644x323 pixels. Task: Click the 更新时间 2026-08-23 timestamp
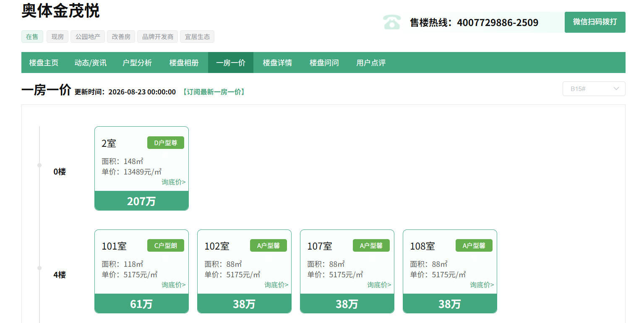[x=125, y=92]
